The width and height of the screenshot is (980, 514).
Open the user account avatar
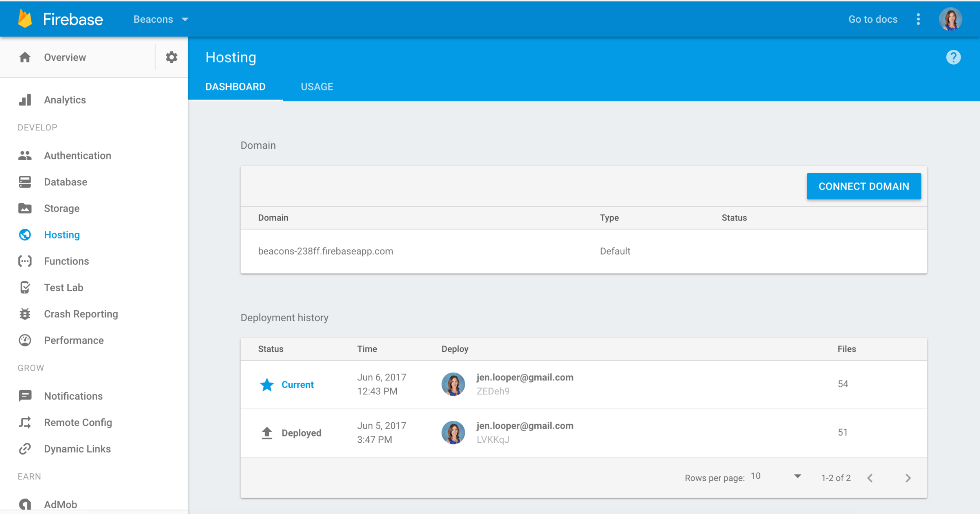[950, 19]
